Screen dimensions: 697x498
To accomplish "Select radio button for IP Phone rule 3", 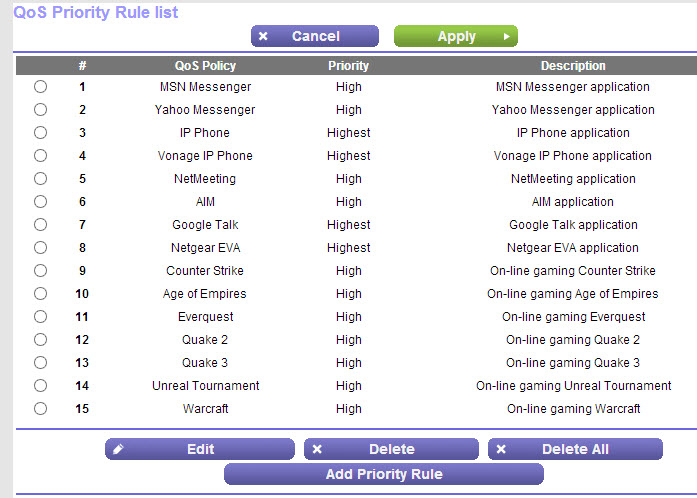I will click(40, 133).
